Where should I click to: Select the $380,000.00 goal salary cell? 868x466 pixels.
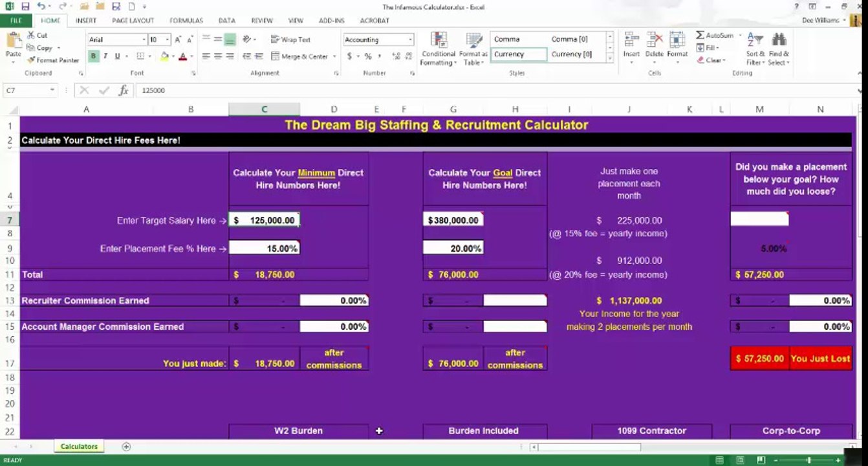coord(453,220)
